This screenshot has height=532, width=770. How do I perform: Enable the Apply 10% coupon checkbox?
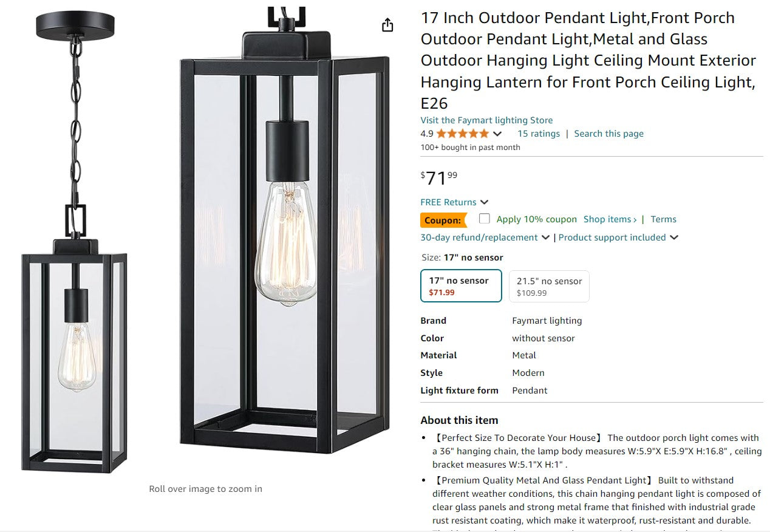coord(484,219)
